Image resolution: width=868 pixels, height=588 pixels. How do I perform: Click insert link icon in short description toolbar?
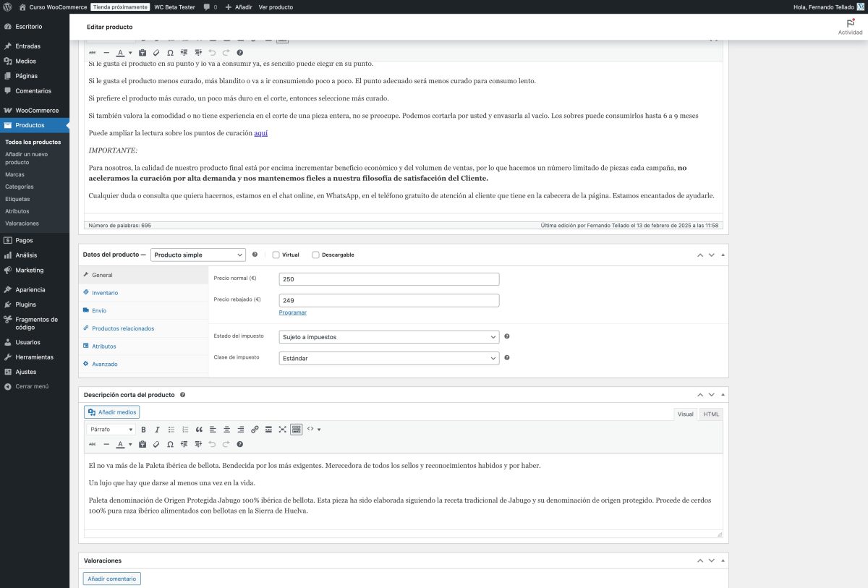pyautogui.click(x=255, y=430)
